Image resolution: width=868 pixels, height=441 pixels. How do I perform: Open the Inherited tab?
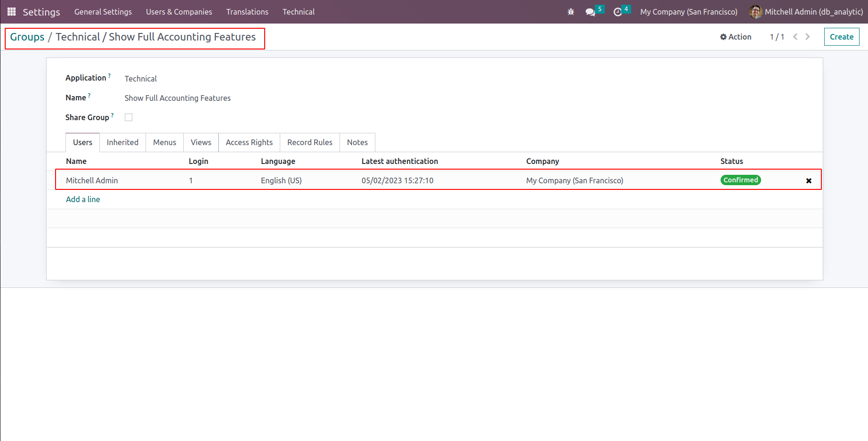point(122,142)
